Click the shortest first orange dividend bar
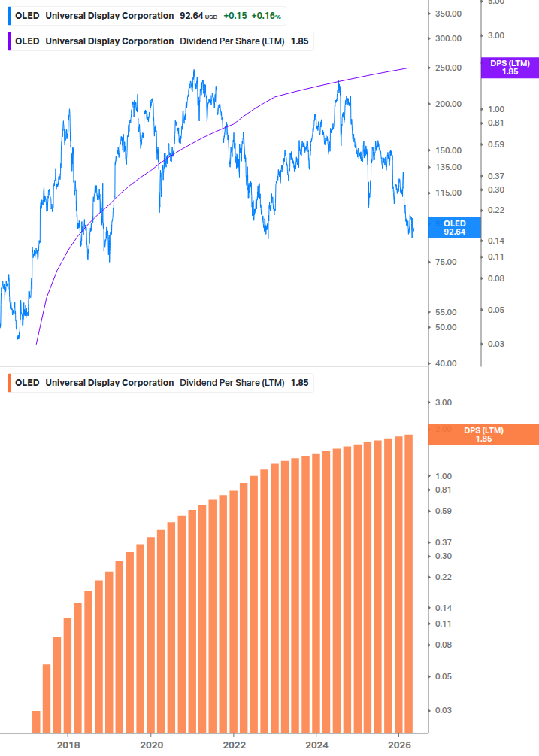The image size is (539, 756). pos(36,721)
